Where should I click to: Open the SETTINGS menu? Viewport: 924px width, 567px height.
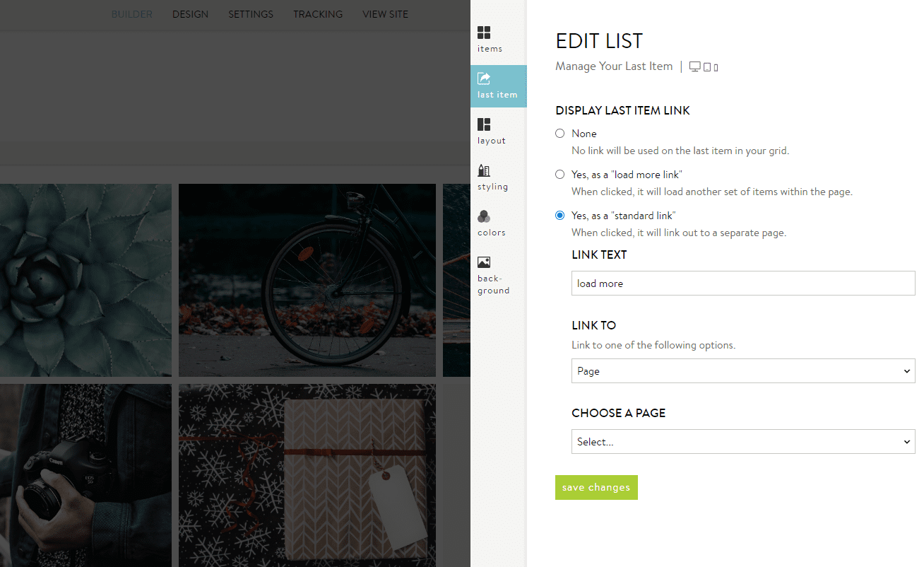251,14
